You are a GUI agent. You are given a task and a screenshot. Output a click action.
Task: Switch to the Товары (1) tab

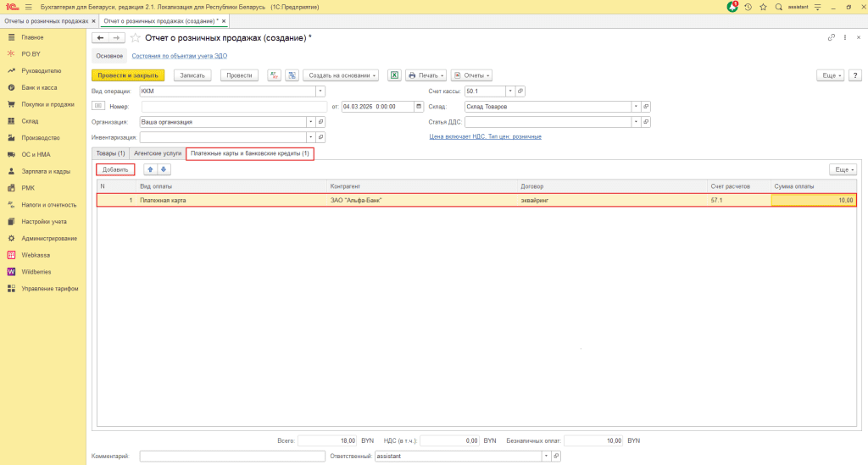coord(110,153)
